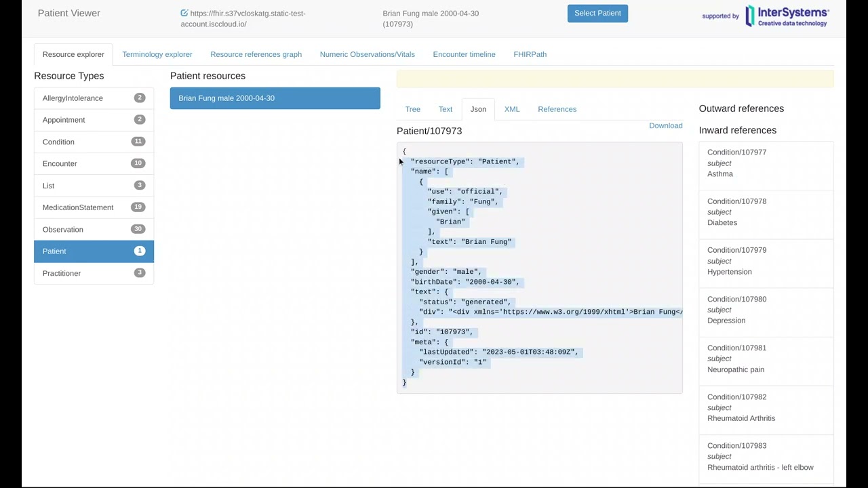Open Condition/107983 Rheumatoid arthritis - left elbow

click(x=766, y=459)
